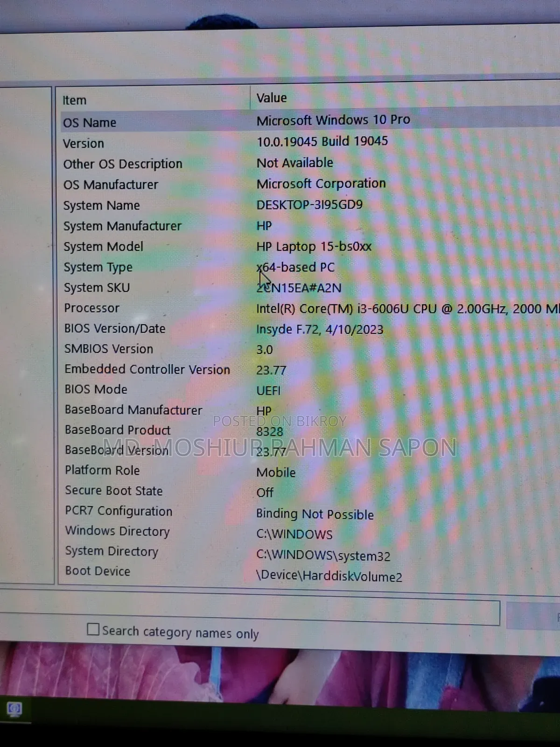Select the 'Version' row label

coord(84,143)
